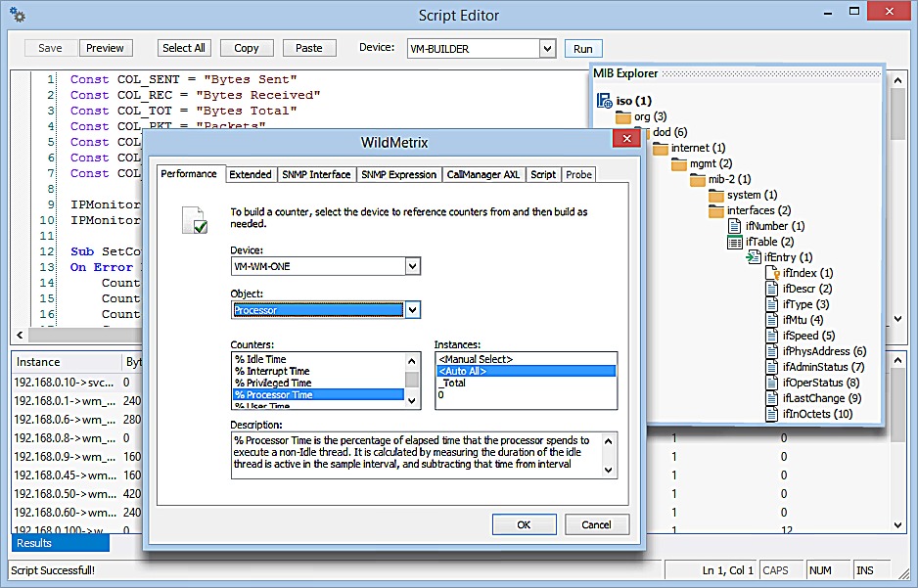Click the Copy button
Screen dimensions: 918x588
pos(247,48)
